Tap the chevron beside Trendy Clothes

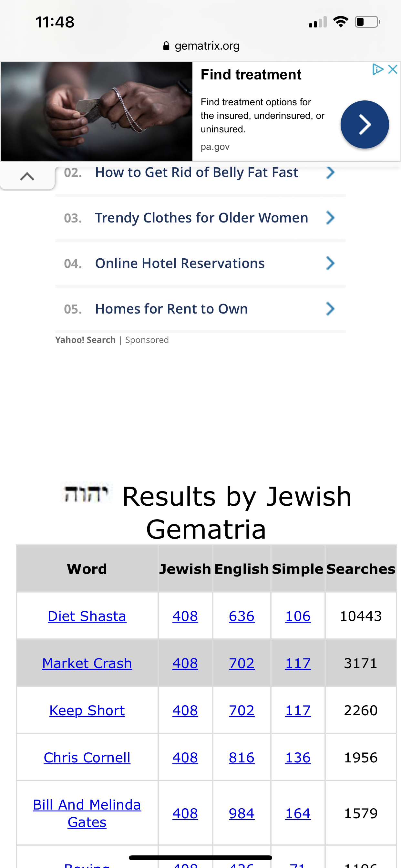point(330,218)
